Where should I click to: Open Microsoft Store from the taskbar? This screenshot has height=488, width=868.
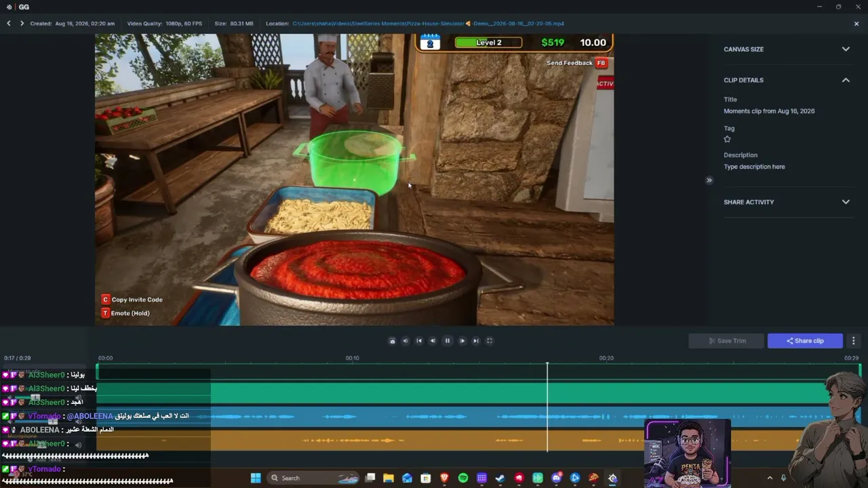[x=426, y=478]
